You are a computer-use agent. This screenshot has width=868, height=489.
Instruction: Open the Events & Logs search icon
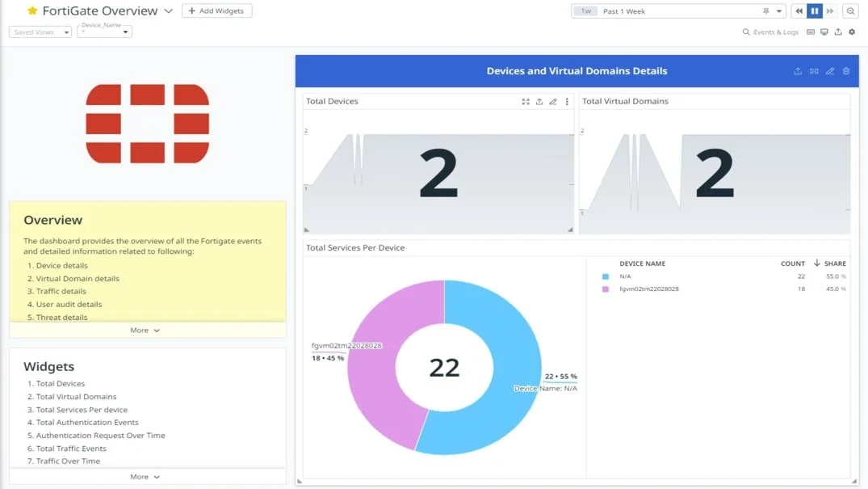(x=748, y=32)
